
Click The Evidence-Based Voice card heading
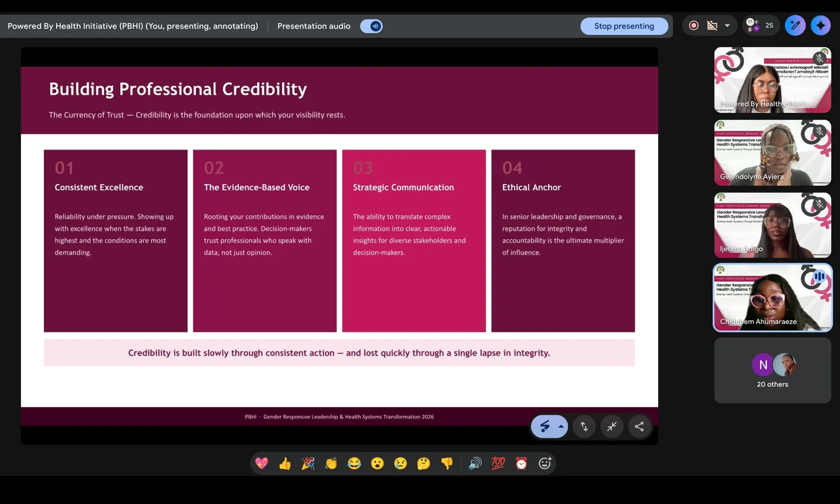pos(257,187)
